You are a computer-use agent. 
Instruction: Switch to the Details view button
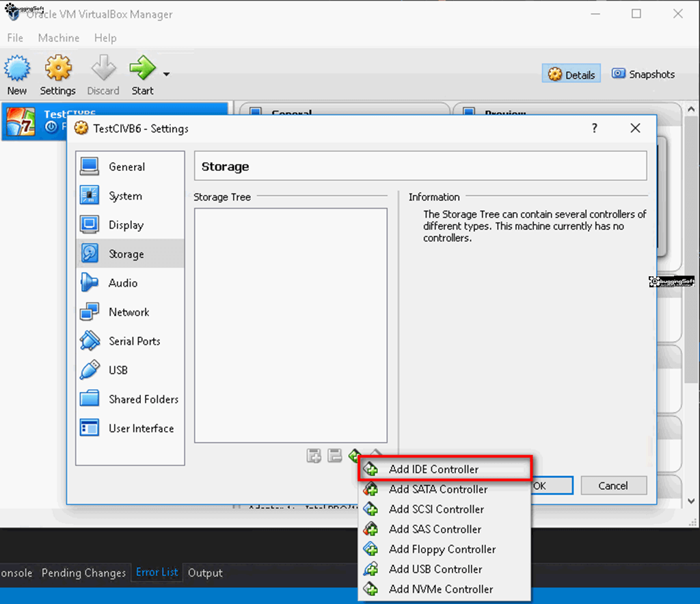coord(571,74)
